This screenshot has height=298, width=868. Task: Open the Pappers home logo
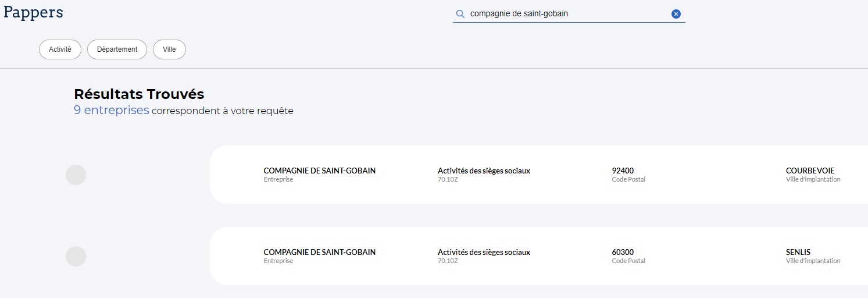coord(33,12)
